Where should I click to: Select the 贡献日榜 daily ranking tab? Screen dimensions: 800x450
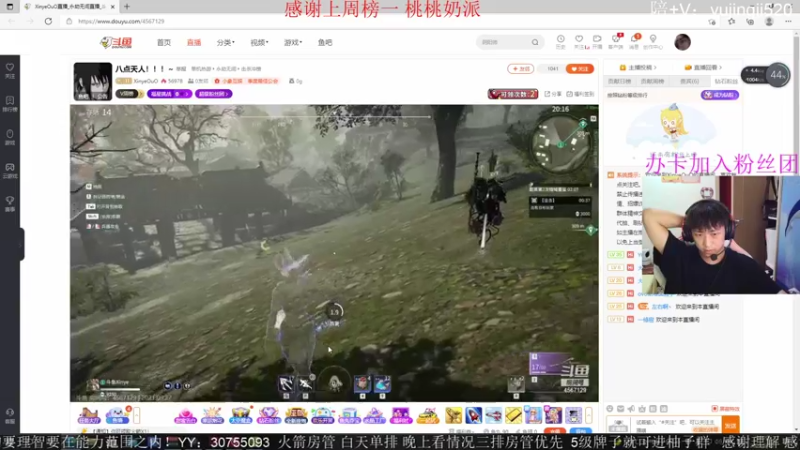pos(619,81)
